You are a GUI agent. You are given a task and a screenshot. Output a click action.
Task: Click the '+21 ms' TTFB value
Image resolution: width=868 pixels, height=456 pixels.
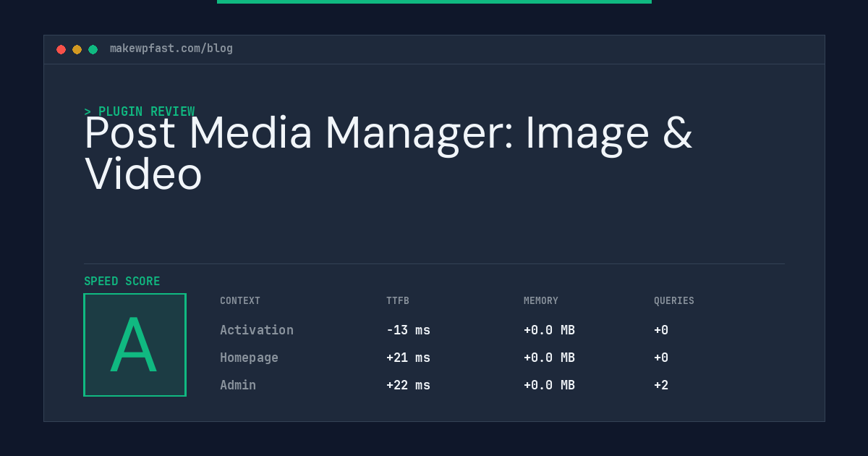[x=408, y=358]
